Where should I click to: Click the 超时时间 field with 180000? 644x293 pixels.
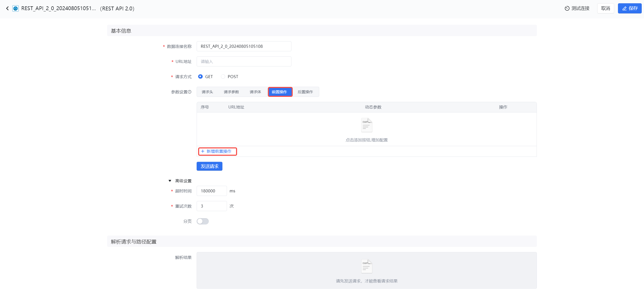pos(212,191)
